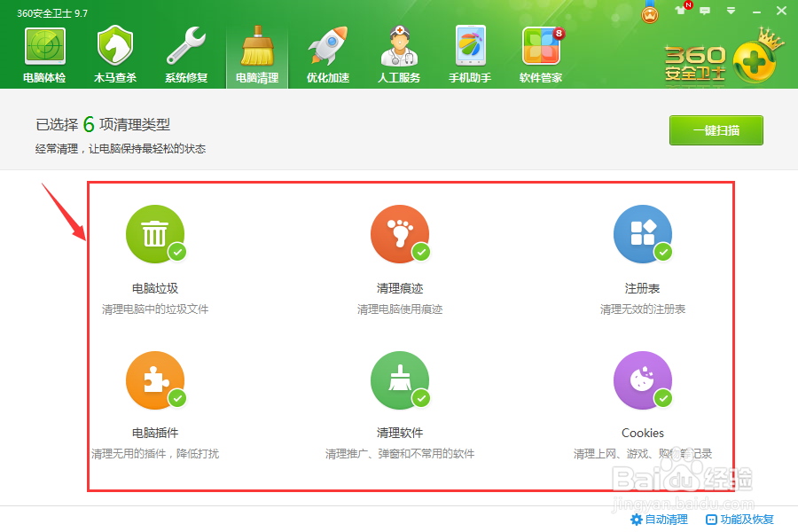
Task: Open the 电脑垃圾 computer junk cleaner icon
Action: pyautogui.click(x=155, y=234)
